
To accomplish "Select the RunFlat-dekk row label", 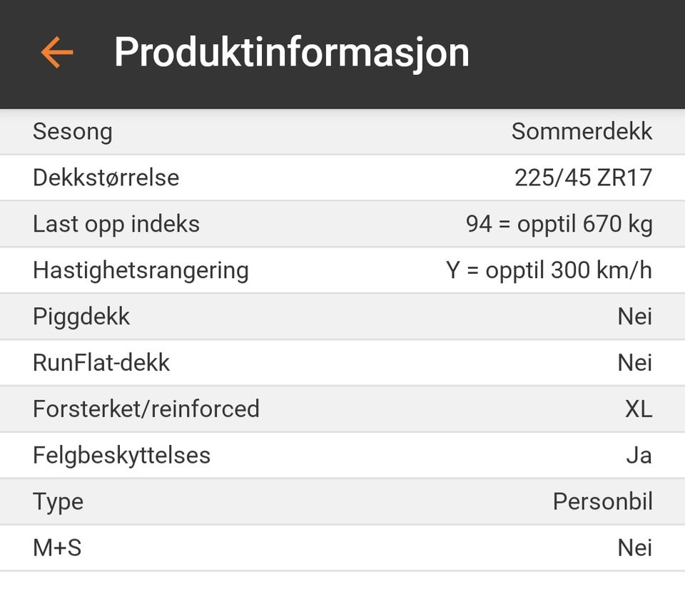I will (x=101, y=363).
